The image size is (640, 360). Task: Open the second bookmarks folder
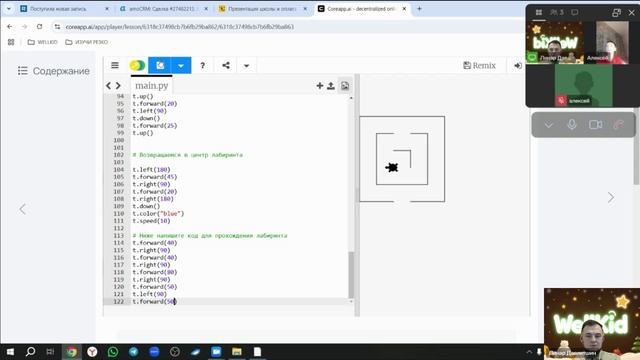87,42
